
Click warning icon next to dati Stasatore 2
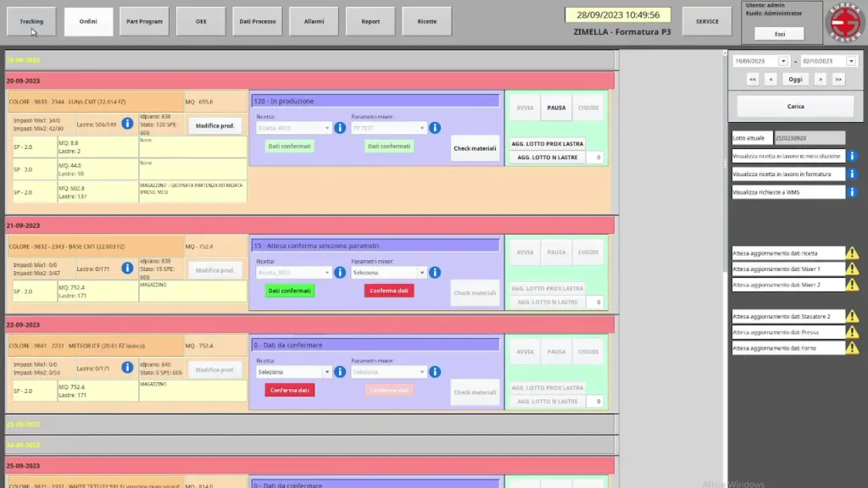(853, 316)
